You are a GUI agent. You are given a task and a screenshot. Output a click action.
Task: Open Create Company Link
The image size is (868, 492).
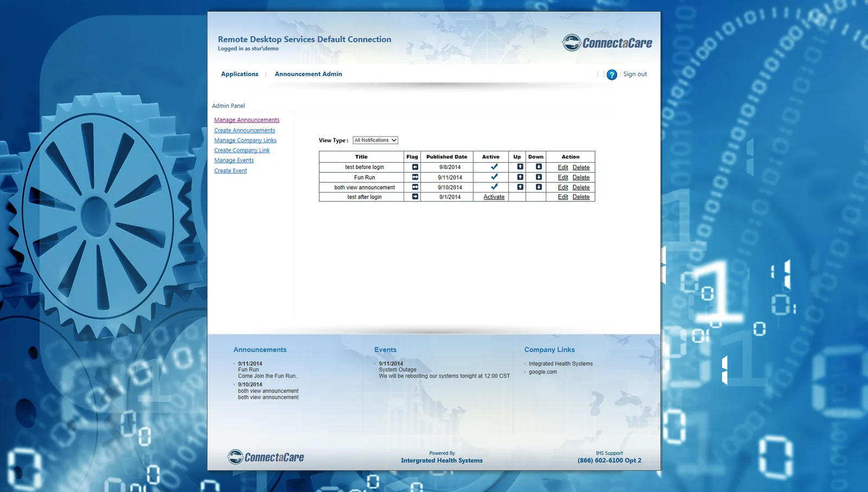[242, 150]
